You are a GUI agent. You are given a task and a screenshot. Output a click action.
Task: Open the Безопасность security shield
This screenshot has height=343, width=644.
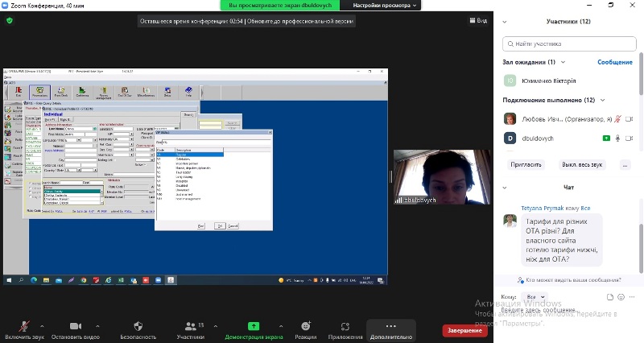point(138,330)
